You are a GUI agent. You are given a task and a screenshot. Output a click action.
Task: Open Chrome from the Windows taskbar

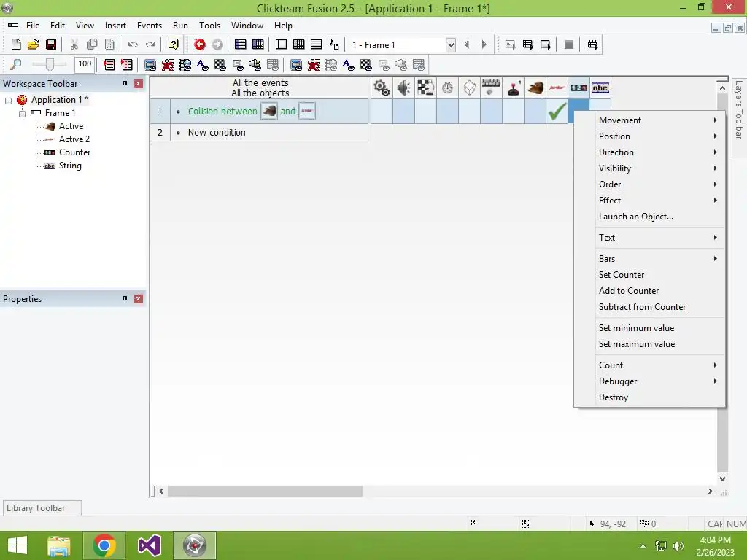click(104, 545)
